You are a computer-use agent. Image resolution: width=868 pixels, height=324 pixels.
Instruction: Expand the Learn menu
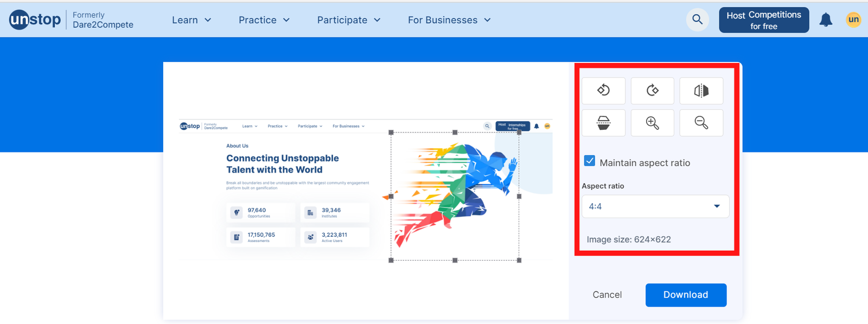coord(192,20)
